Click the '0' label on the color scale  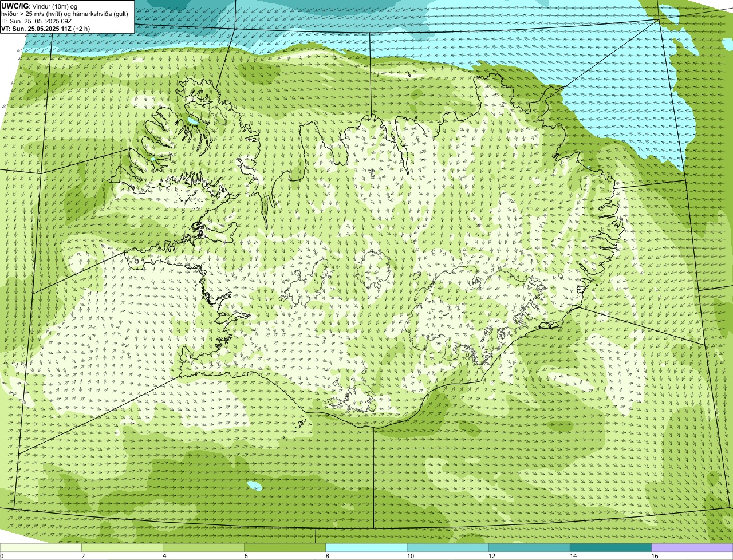2,556
